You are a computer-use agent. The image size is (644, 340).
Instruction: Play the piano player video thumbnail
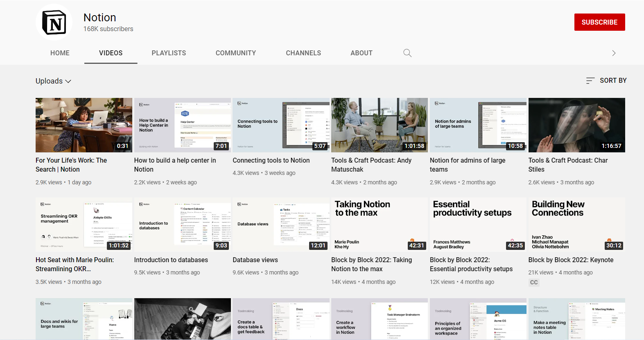pos(183,319)
